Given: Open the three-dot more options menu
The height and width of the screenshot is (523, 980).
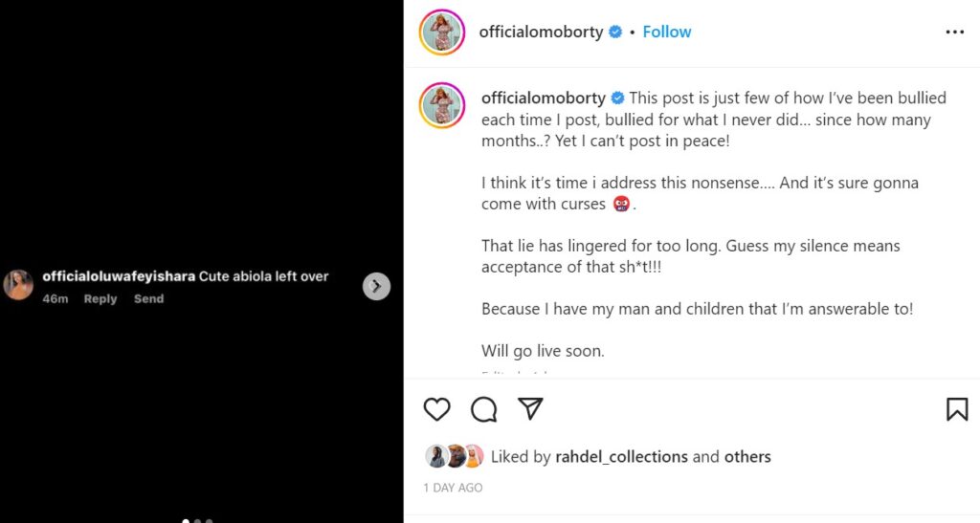Looking at the screenshot, I should 954,32.
